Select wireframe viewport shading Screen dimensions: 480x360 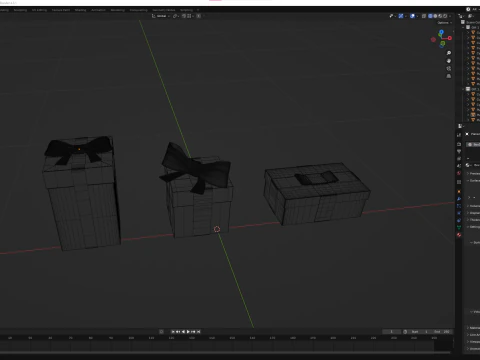pos(430,16)
